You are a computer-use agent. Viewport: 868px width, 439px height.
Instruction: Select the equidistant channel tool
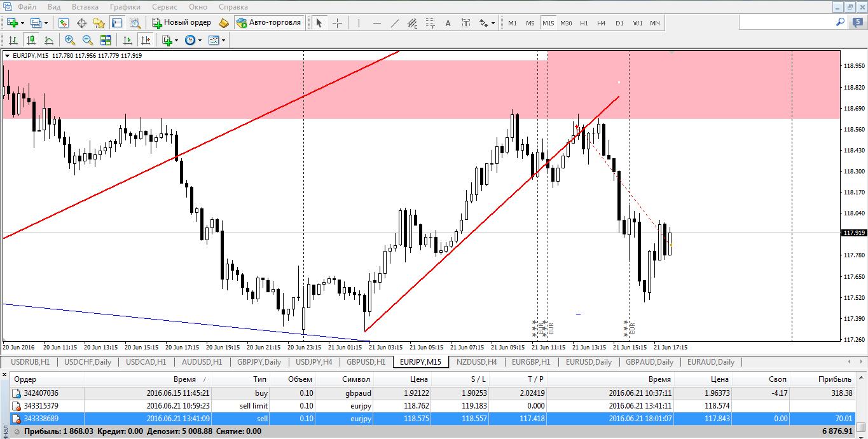[x=412, y=23]
